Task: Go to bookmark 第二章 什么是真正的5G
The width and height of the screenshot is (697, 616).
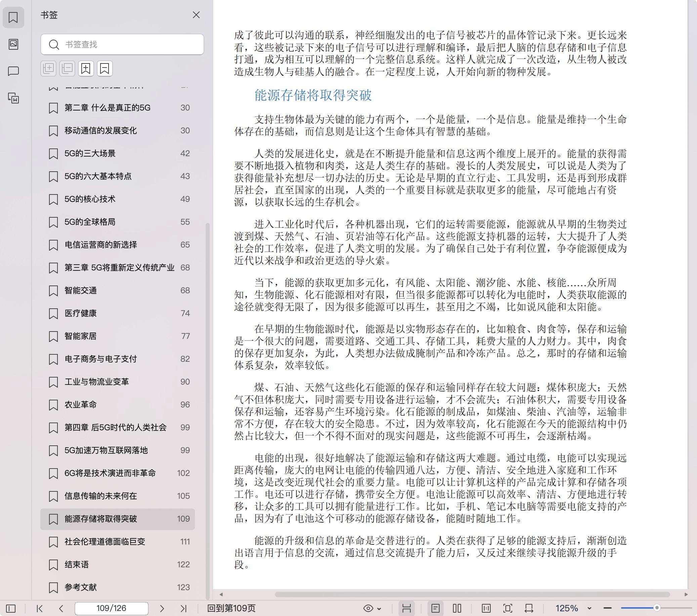Action: (118, 108)
